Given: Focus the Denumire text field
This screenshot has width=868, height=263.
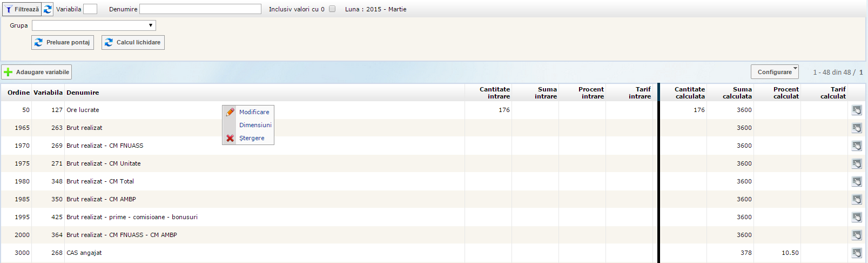Looking at the screenshot, I should [x=200, y=9].
